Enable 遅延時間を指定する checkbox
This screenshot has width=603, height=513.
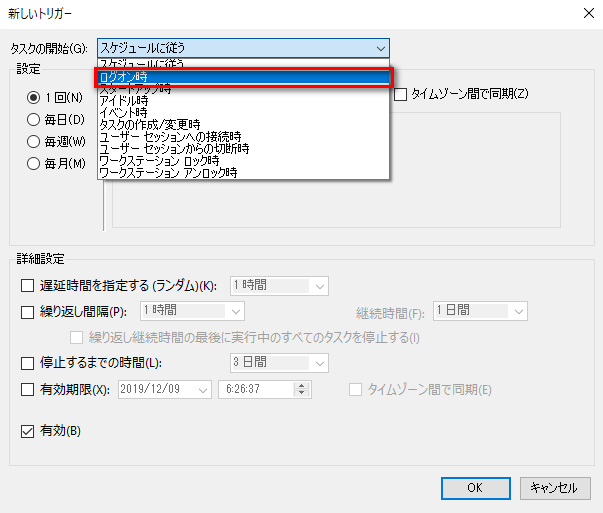tap(28, 286)
